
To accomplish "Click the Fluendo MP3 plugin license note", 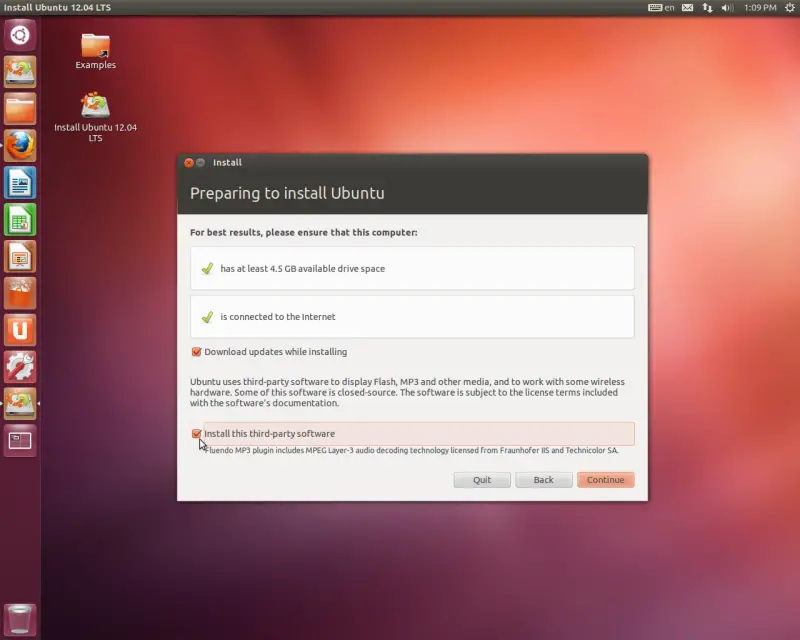I will (x=412, y=450).
